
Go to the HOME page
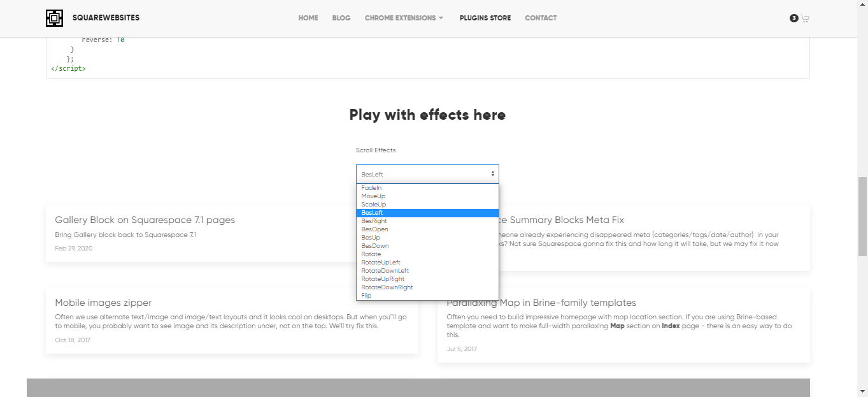[x=308, y=18]
